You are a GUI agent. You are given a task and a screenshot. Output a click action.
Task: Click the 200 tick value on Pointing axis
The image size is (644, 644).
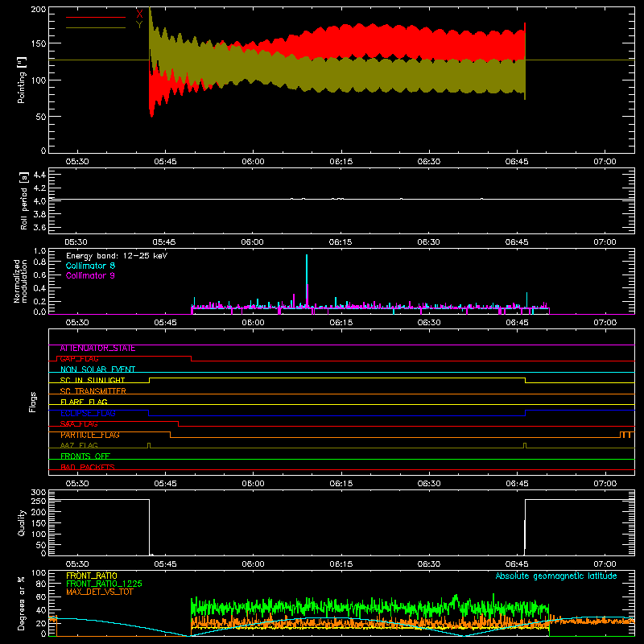click(39, 10)
